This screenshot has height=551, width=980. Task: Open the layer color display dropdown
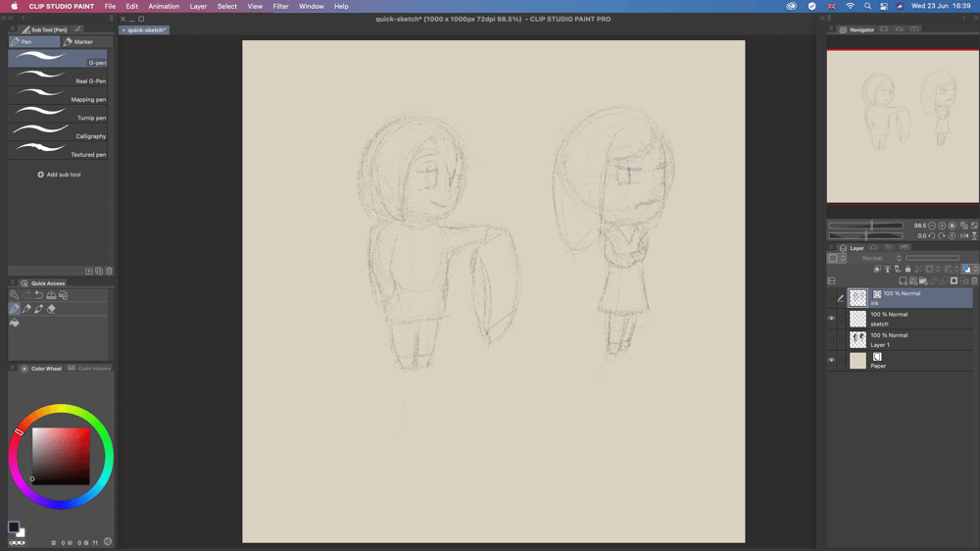coord(969,269)
